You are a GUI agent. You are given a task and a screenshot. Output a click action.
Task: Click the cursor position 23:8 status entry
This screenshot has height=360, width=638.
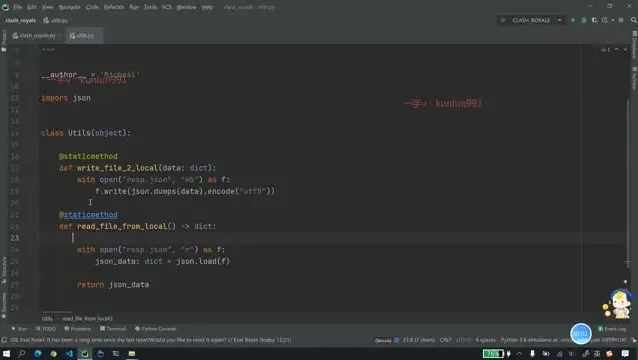[419, 340]
